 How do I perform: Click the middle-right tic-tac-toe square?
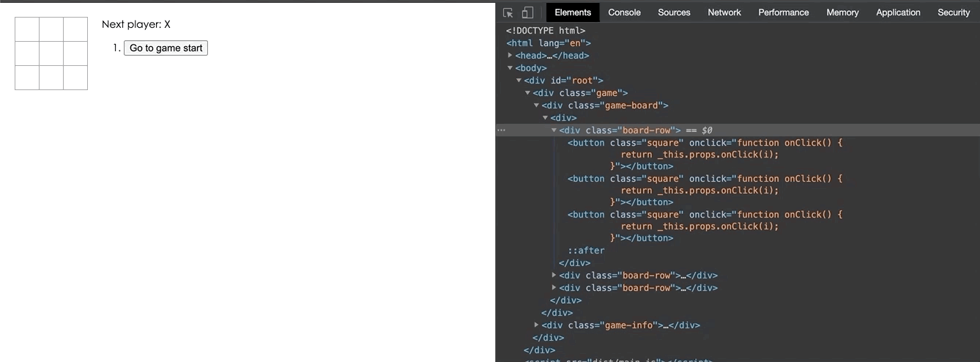click(75, 53)
